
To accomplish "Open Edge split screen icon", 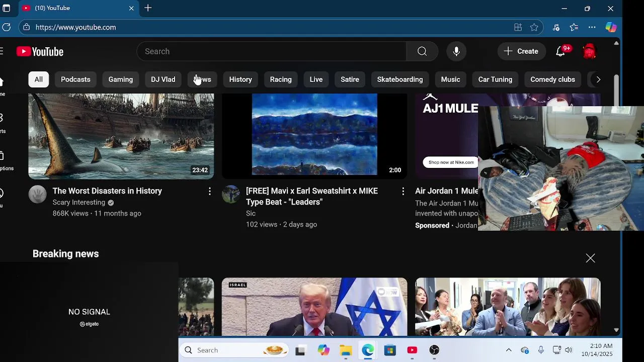I will point(518,27).
